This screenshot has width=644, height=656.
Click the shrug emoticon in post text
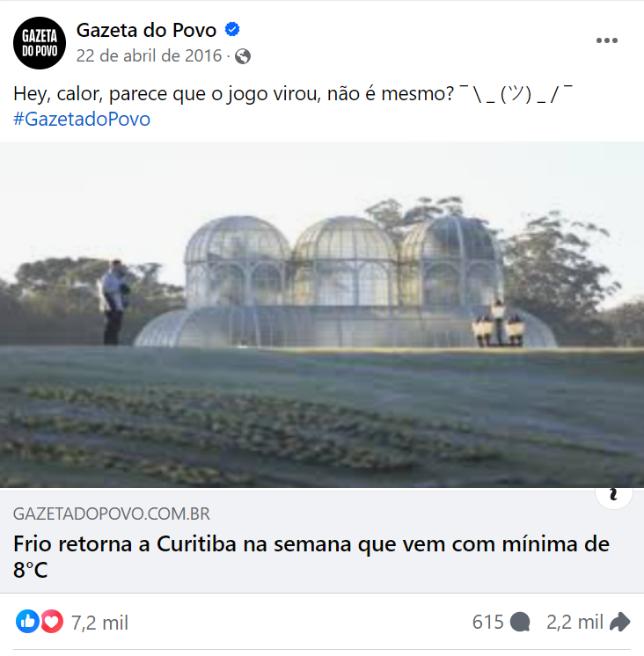(516, 94)
